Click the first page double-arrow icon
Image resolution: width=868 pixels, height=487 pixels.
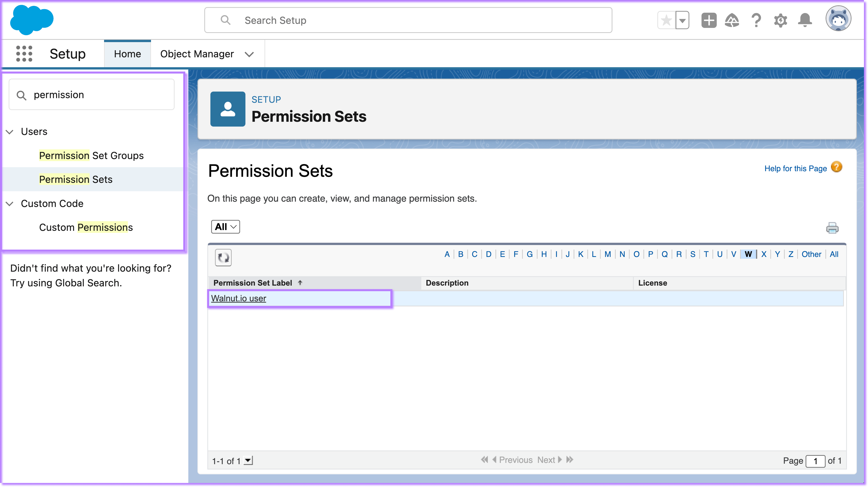click(485, 460)
